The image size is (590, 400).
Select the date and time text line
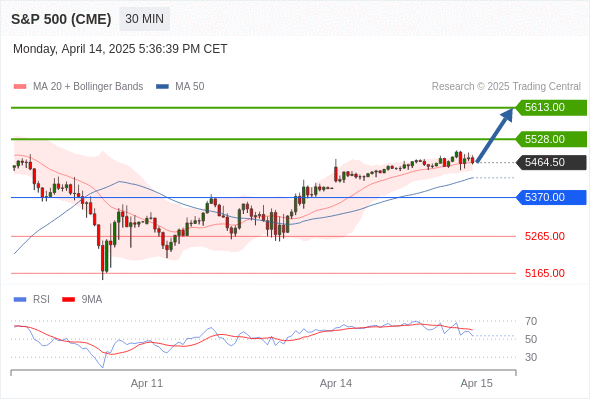(120, 49)
